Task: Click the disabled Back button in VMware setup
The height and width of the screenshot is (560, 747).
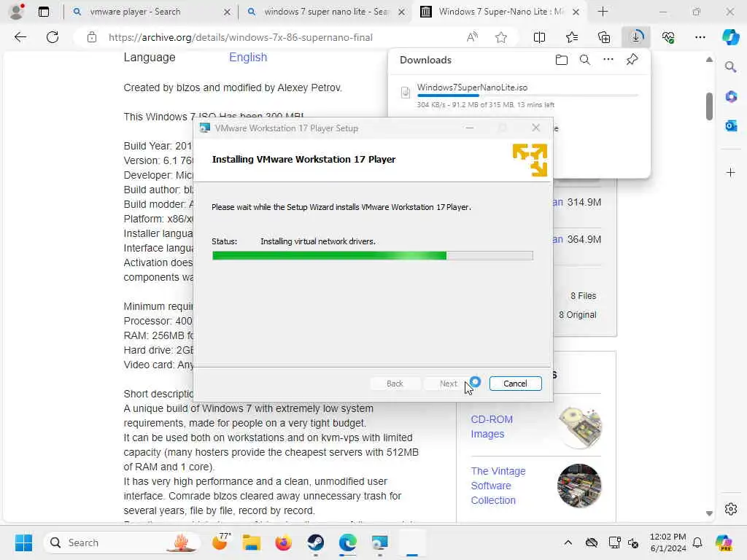Action: (x=395, y=384)
